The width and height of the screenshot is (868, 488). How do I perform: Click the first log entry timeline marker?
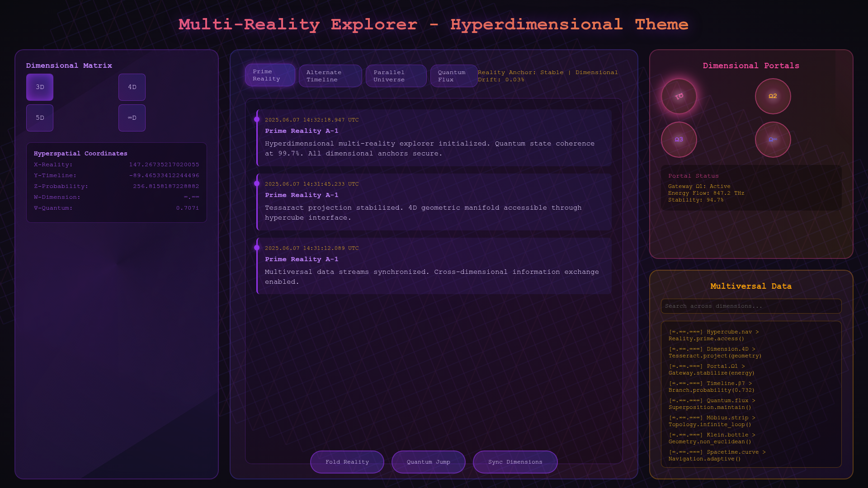[257, 119]
